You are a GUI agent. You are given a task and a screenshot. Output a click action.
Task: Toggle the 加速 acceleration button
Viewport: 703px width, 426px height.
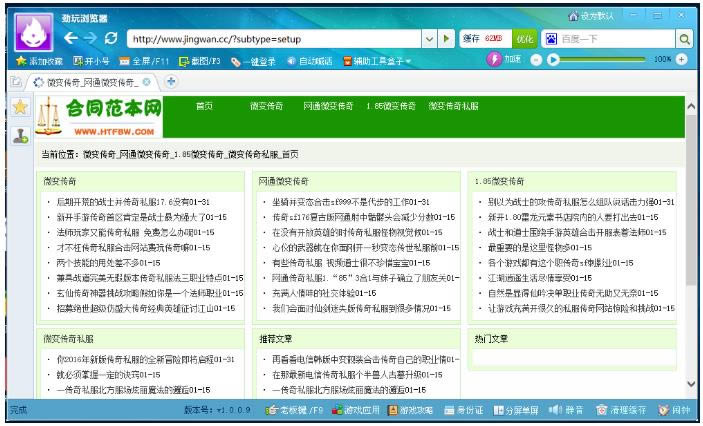click(x=504, y=60)
